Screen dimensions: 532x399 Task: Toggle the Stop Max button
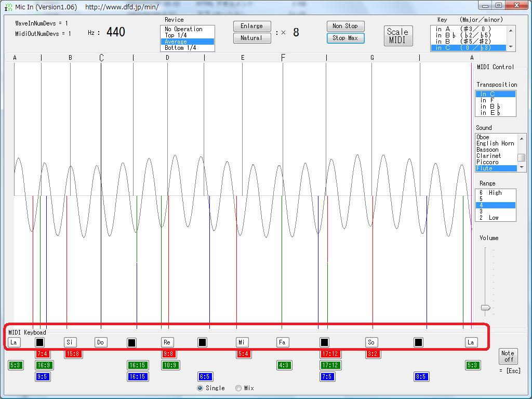coord(345,38)
